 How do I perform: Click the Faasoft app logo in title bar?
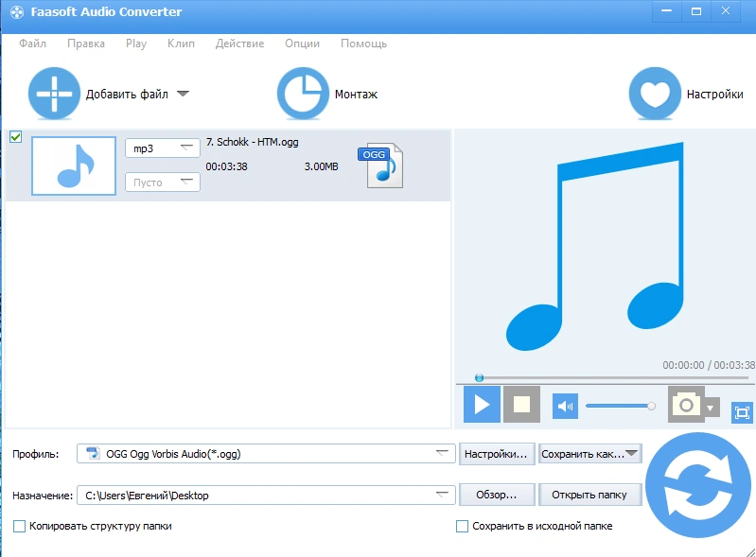17,12
